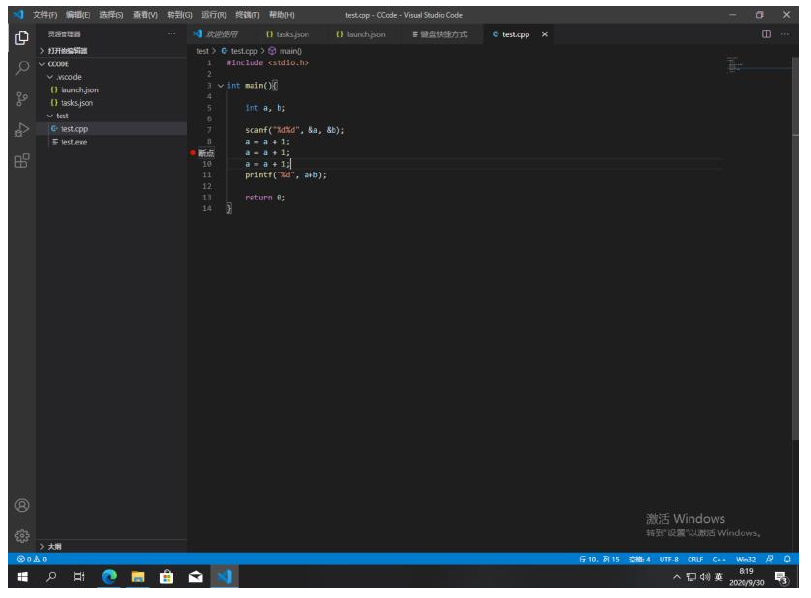
Task: Click the split editor icon
Action: click(x=767, y=34)
